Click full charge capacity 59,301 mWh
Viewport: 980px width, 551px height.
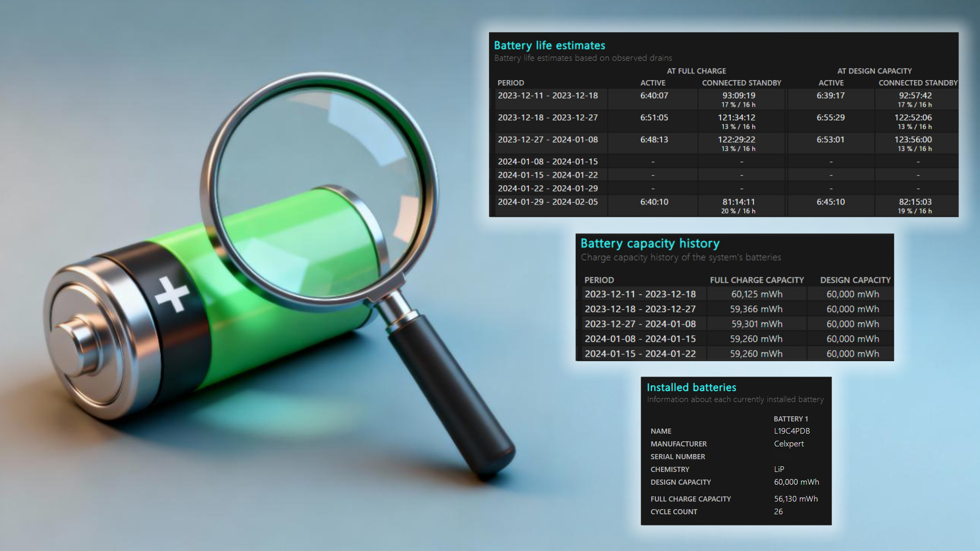(x=756, y=324)
